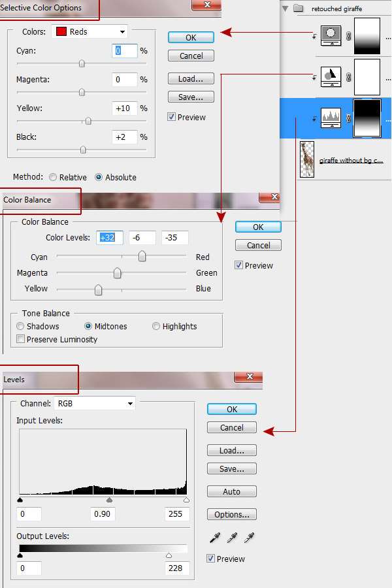Click Options... in the Levels dialog

coord(231,514)
